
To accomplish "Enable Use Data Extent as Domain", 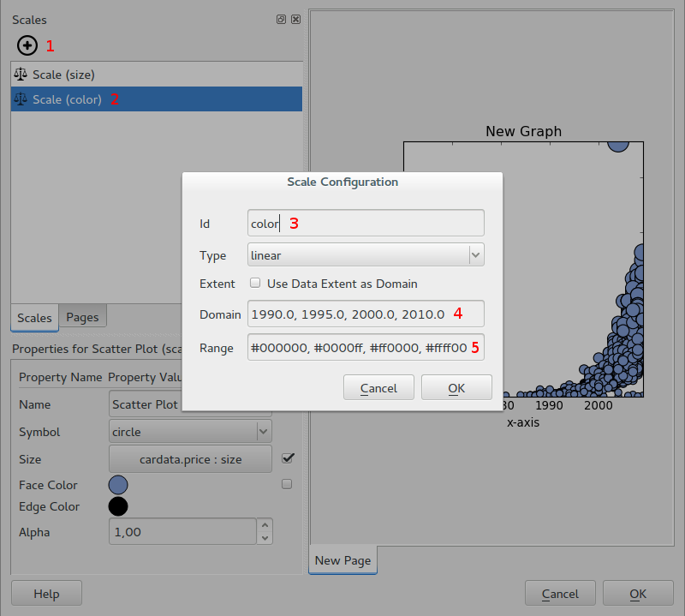I will [x=254, y=284].
